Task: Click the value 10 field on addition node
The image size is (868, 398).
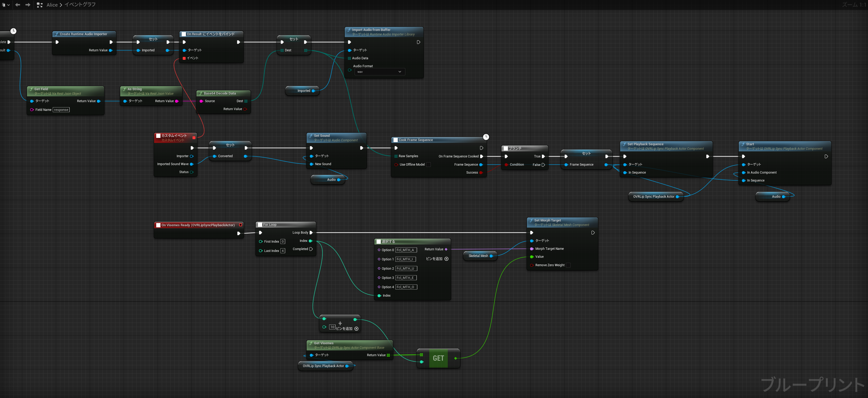Action: pos(332,327)
